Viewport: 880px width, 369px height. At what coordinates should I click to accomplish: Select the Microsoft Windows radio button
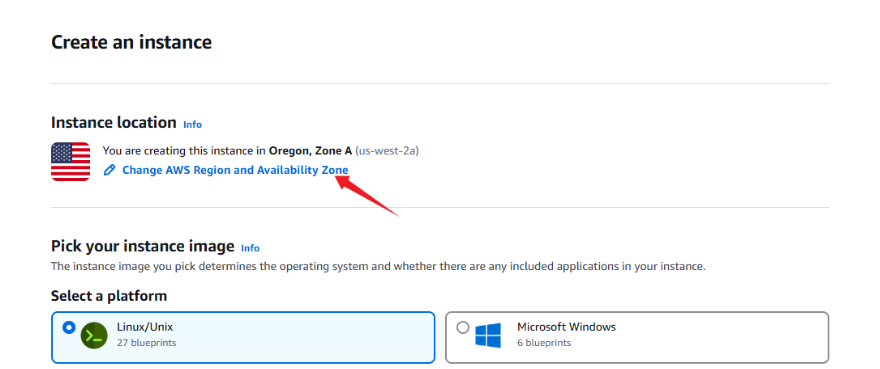click(463, 327)
